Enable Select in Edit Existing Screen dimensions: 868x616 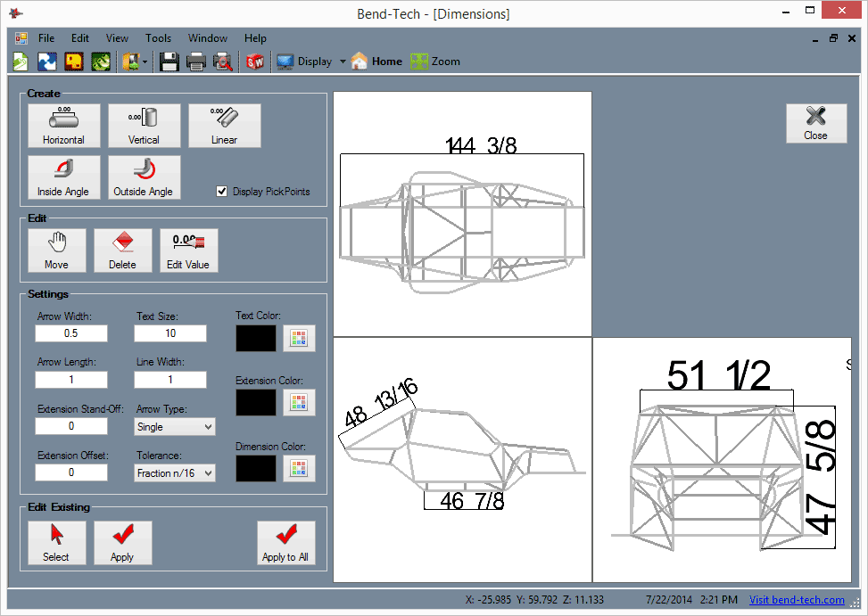[56, 542]
